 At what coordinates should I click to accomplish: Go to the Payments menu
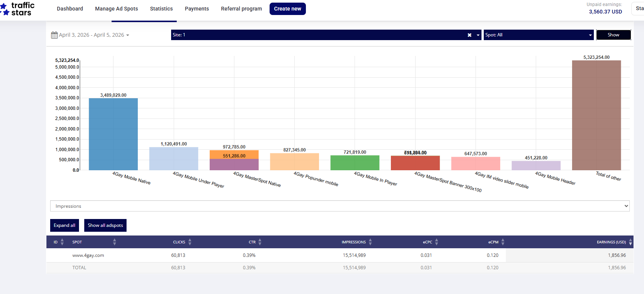197,9
